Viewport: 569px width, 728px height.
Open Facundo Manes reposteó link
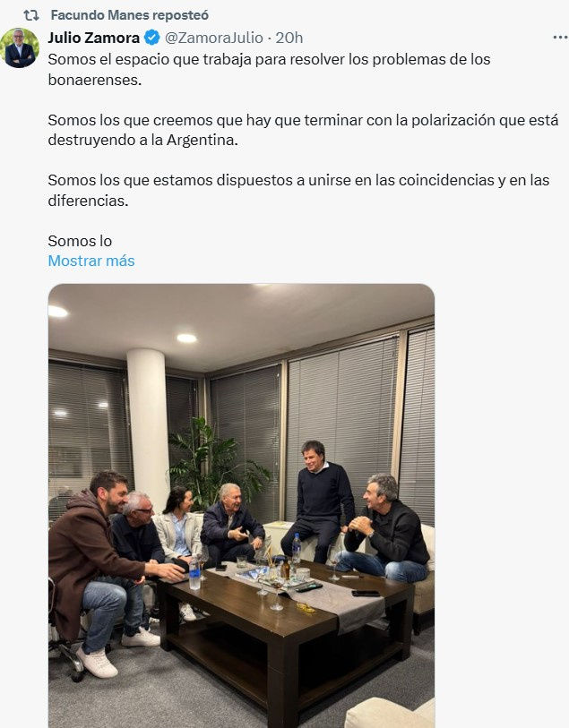tap(130, 15)
